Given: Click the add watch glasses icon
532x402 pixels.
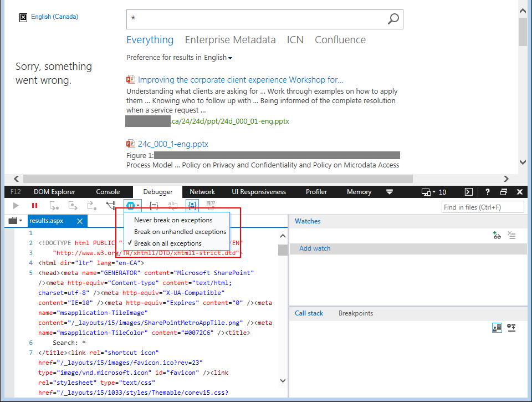Looking at the screenshot, I should [497, 236].
